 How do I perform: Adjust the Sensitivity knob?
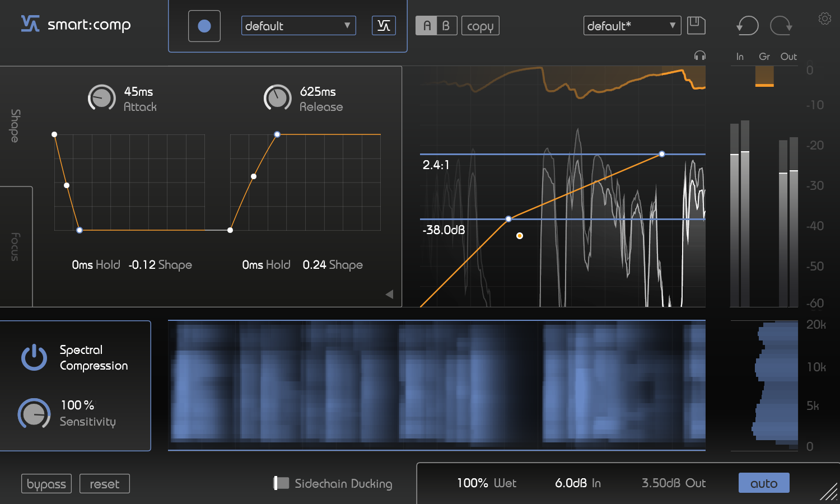click(34, 414)
